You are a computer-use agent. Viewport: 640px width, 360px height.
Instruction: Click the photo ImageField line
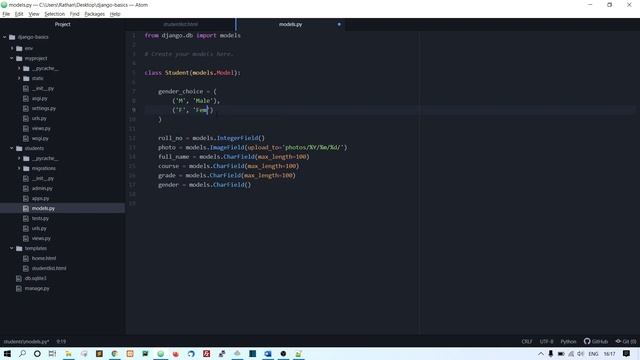[x=253, y=147]
